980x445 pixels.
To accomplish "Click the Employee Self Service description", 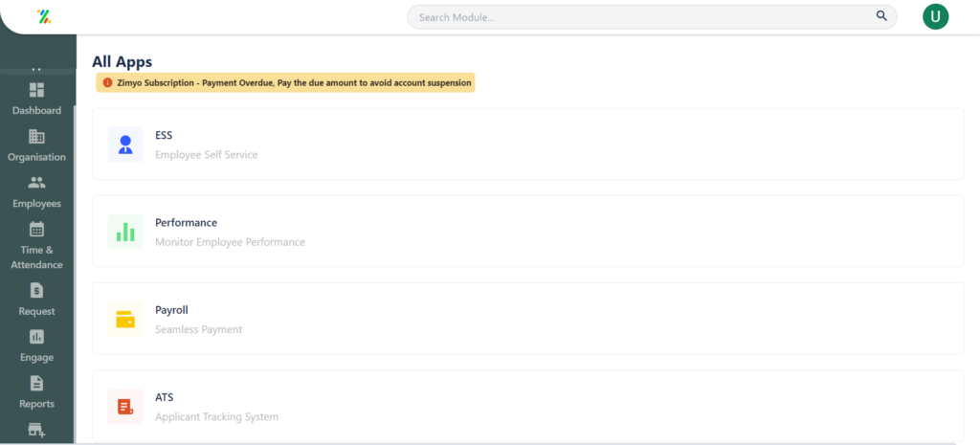I will click(207, 154).
